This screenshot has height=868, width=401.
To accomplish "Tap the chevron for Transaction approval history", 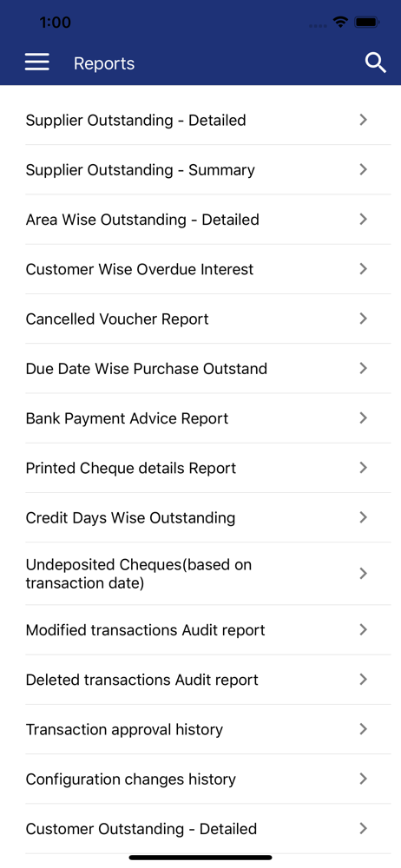I will pyautogui.click(x=364, y=729).
